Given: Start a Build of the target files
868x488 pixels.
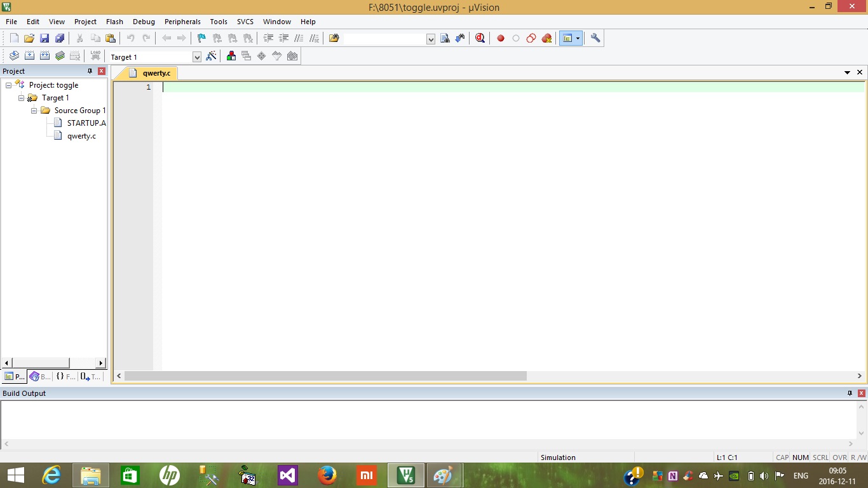Looking at the screenshot, I should click(x=29, y=55).
